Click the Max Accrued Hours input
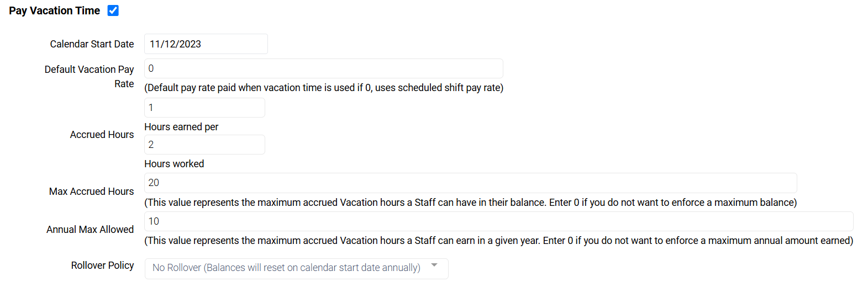The image size is (868, 287). pyautogui.click(x=470, y=183)
